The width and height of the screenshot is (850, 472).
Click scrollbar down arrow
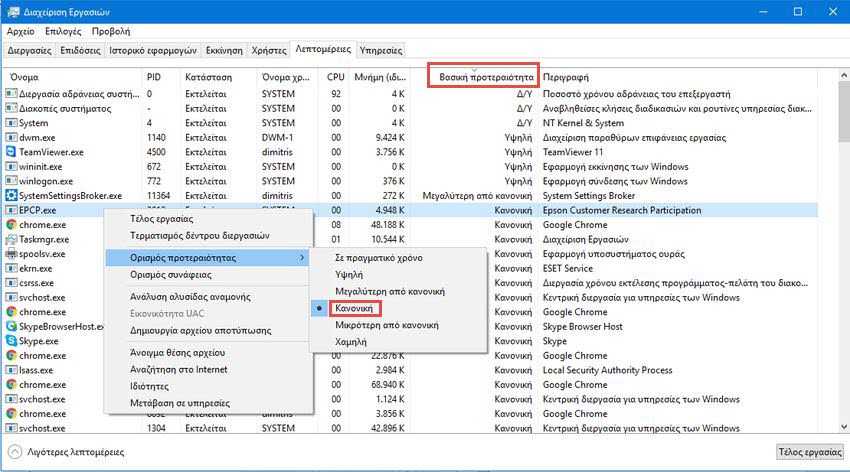point(843,427)
